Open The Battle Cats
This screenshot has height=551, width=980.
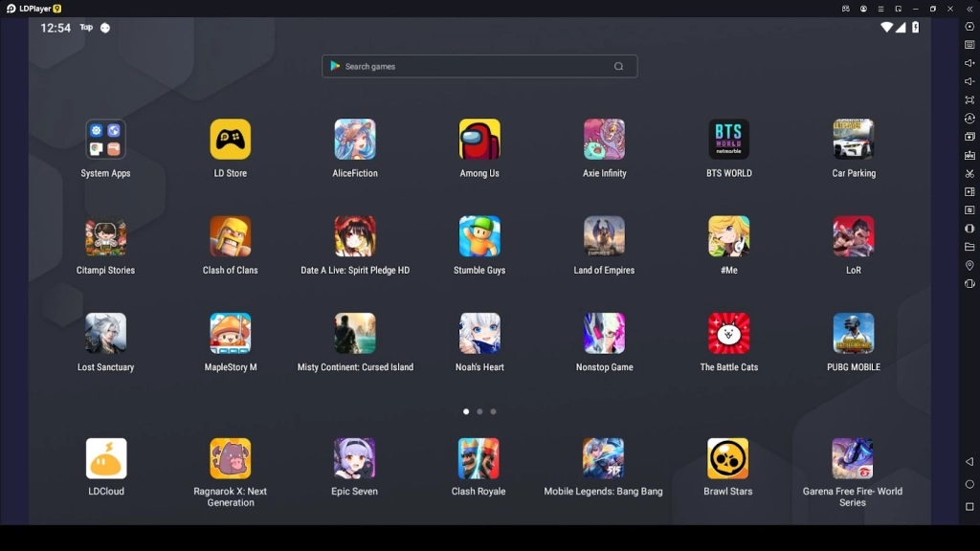click(728, 333)
